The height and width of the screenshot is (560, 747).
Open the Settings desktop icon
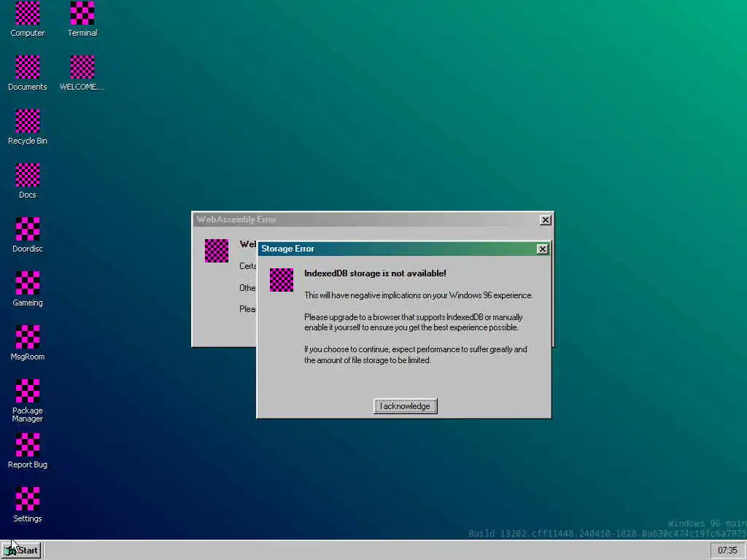point(27,505)
